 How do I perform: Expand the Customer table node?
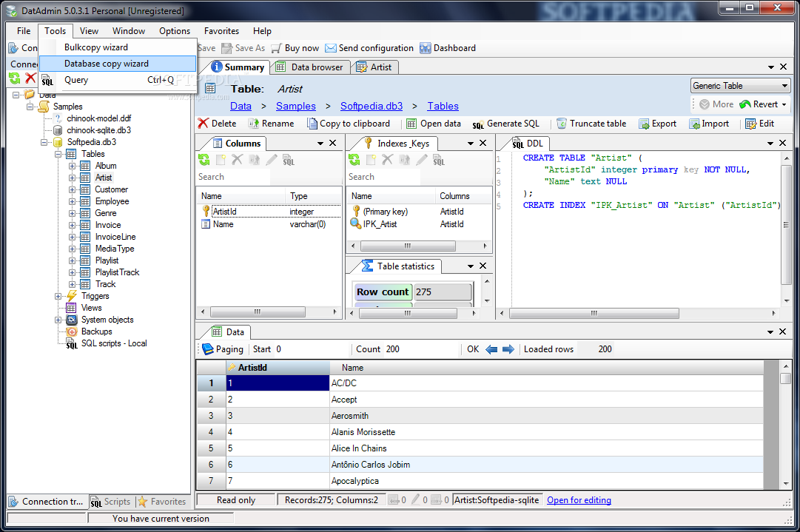tap(72, 189)
